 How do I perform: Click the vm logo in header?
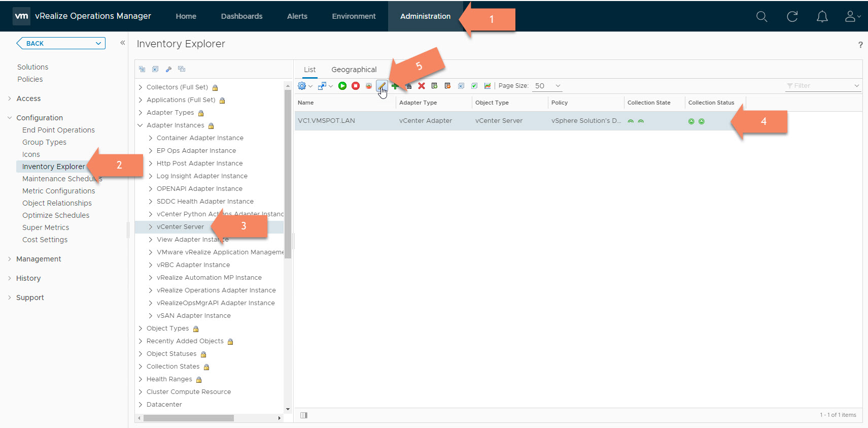click(21, 16)
